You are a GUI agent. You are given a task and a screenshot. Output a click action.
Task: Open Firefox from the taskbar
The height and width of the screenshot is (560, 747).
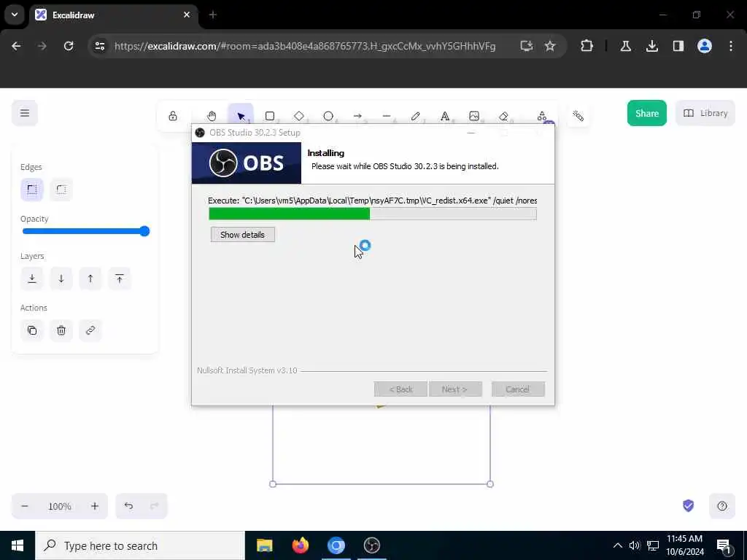300,545
